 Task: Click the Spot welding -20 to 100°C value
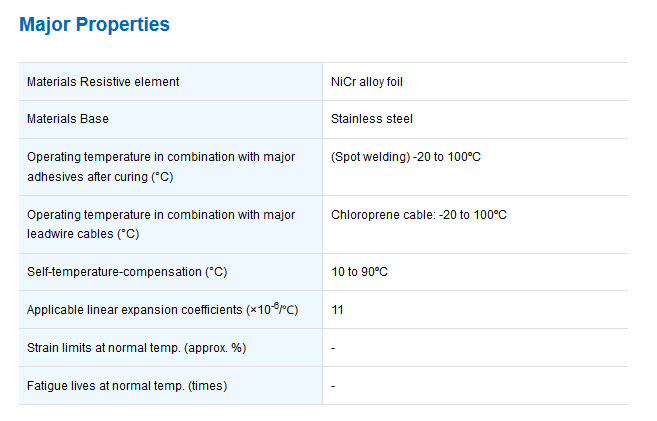click(x=406, y=157)
